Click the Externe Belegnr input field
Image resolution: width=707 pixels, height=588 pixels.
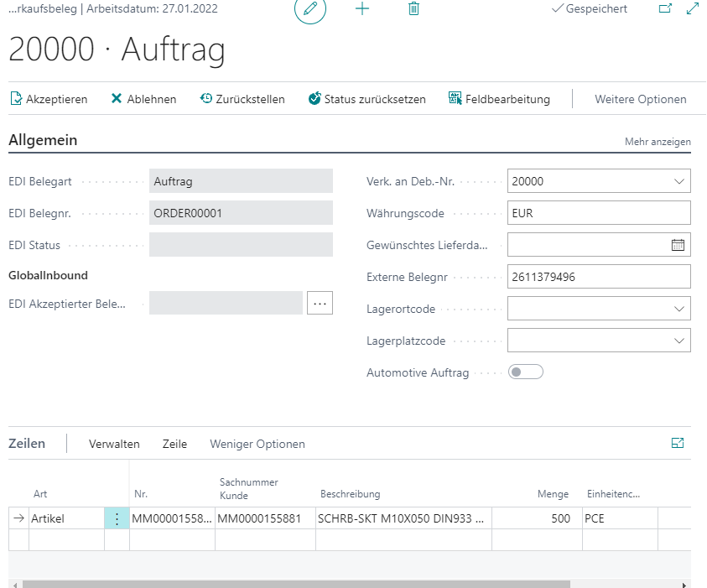coord(599,277)
